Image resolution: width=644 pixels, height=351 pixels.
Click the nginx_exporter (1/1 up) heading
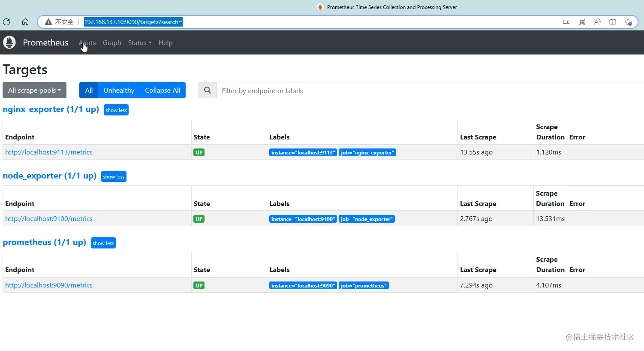(x=51, y=109)
